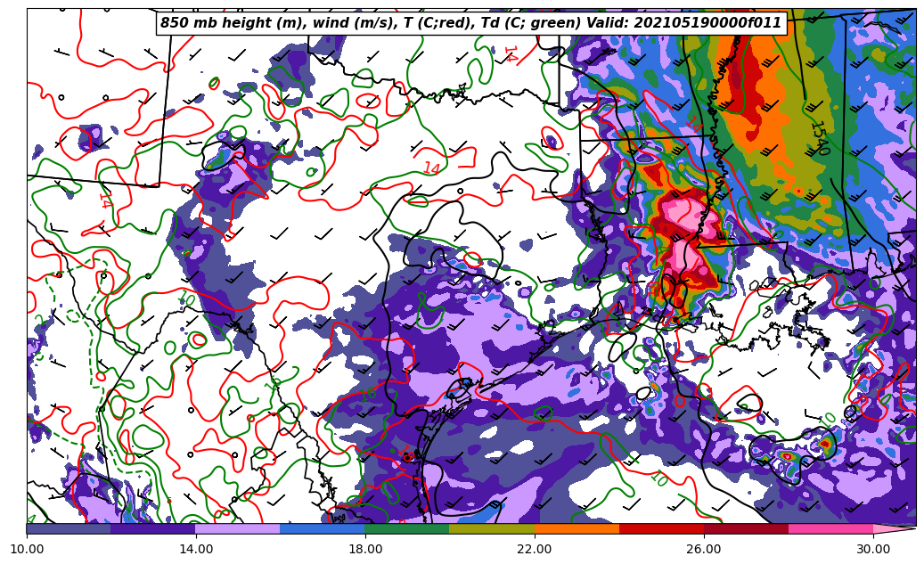Click the plot title text box
Image resolution: width=924 pixels, height=564 pixels.
click(470, 23)
